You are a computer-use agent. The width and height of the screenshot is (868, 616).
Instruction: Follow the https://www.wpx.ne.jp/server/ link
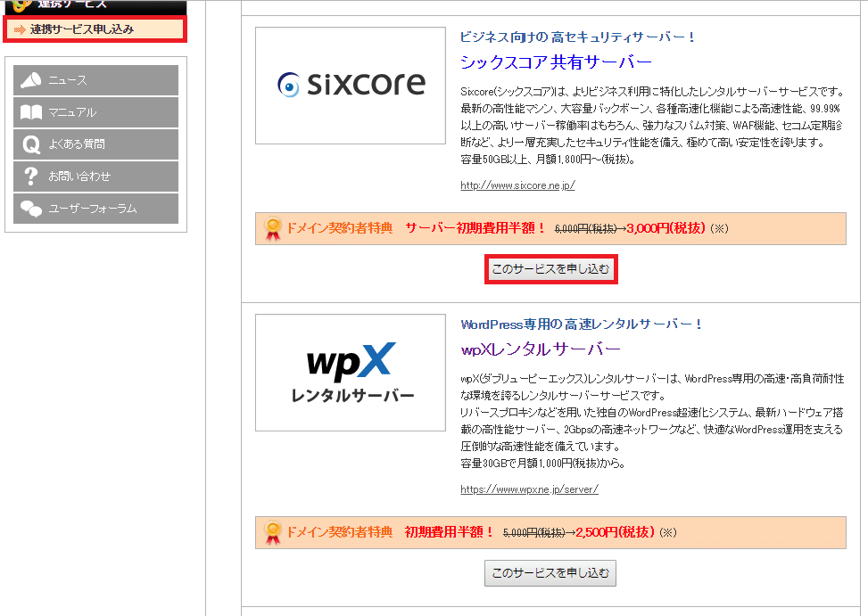click(x=529, y=489)
